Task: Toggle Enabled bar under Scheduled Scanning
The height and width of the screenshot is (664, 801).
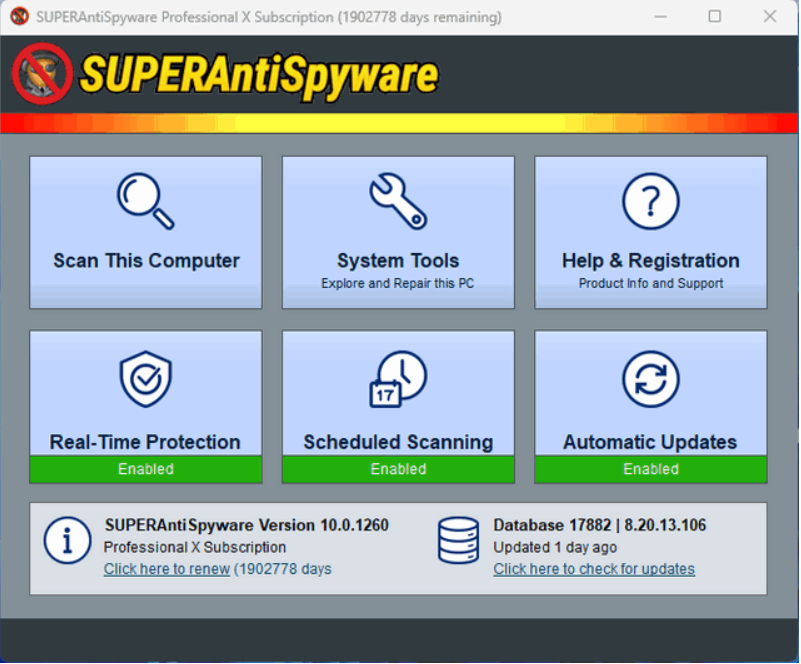Action: click(x=398, y=469)
